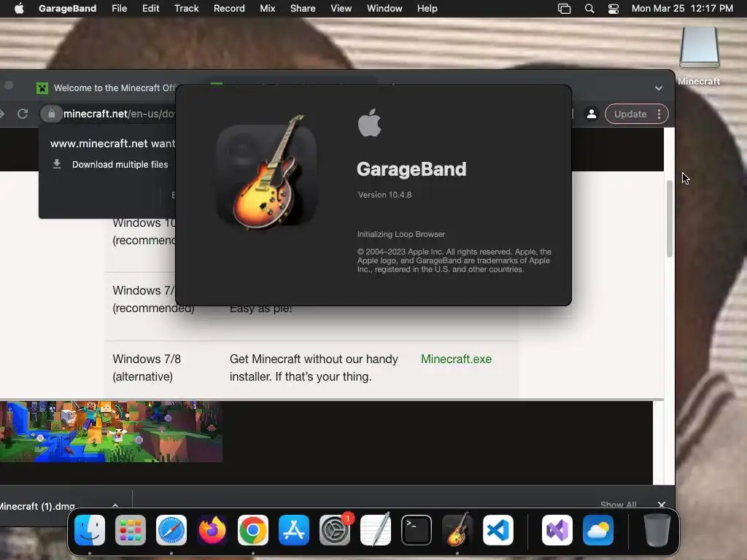Open the Weather app from the Dock
Image resolution: width=747 pixels, height=560 pixels.
pyautogui.click(x=598, y=530)
